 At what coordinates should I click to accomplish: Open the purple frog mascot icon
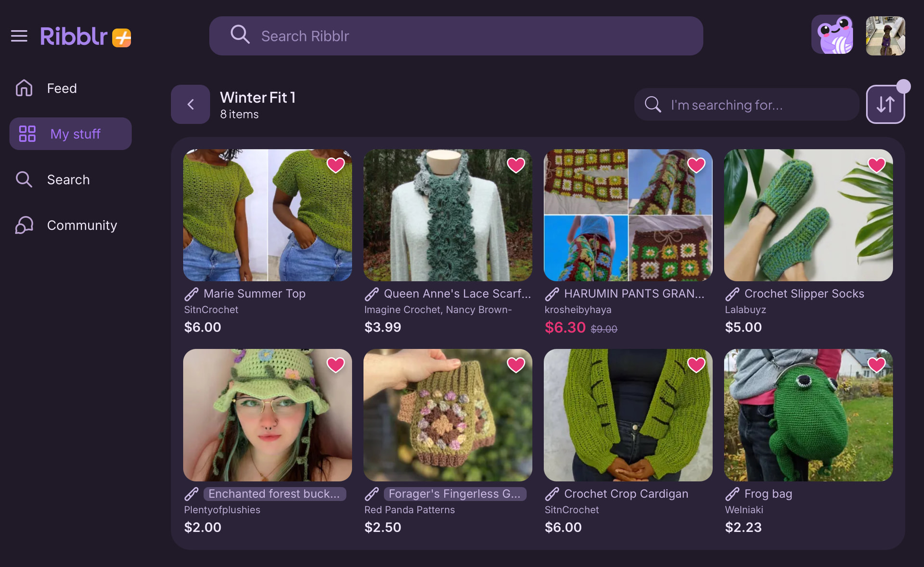(833, 35)
